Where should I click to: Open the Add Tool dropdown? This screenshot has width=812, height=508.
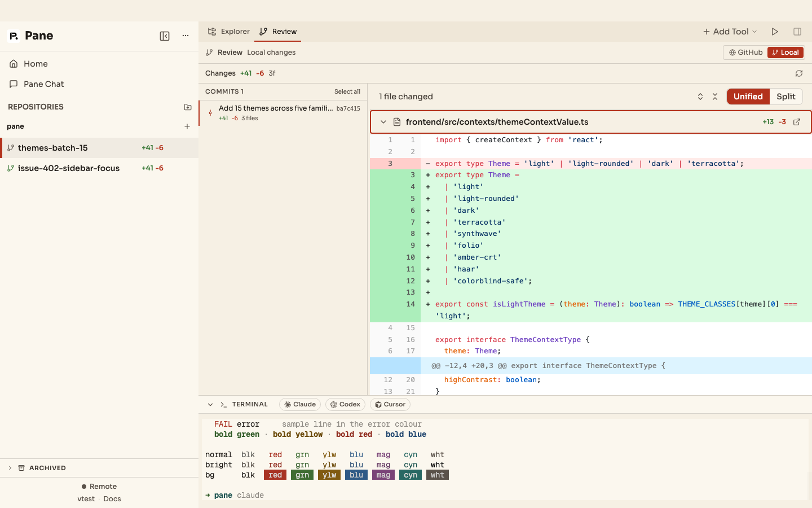pos(730,32)
